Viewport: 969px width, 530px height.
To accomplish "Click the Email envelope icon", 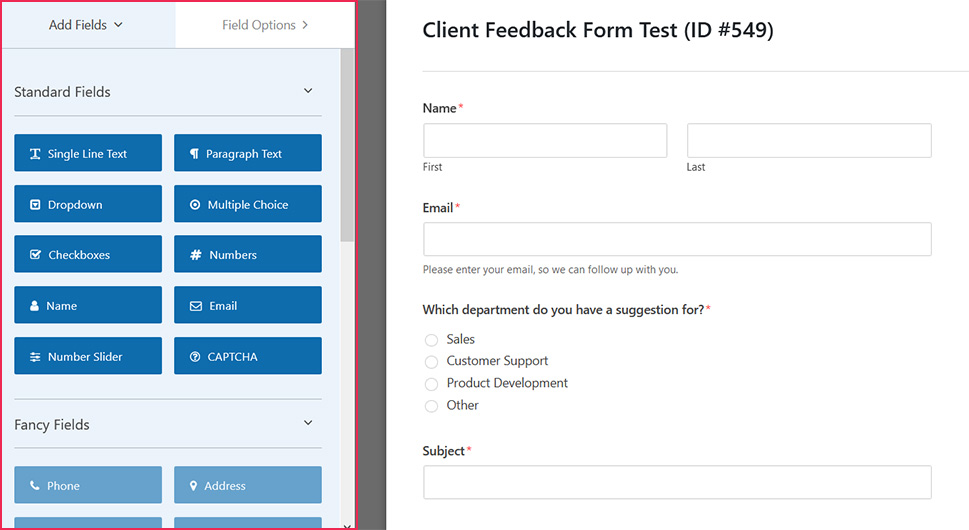I will pos(195,306).
